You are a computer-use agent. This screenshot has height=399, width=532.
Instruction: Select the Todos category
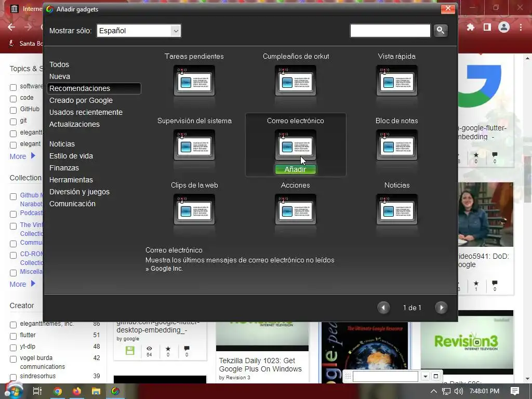59,64
